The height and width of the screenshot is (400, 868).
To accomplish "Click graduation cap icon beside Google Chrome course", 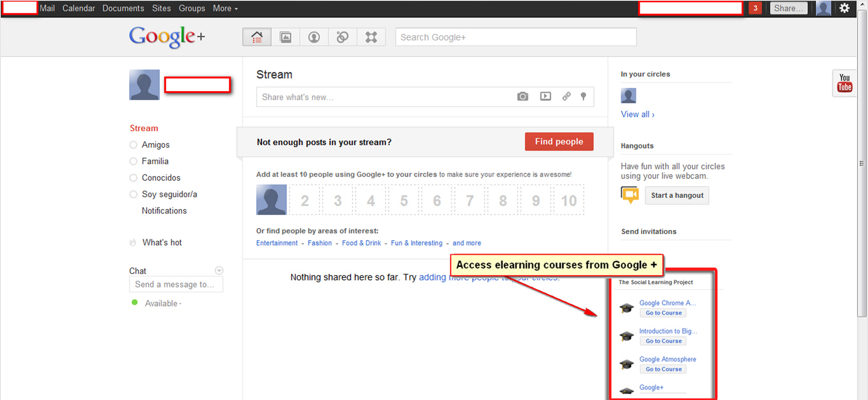I will 627,308.
